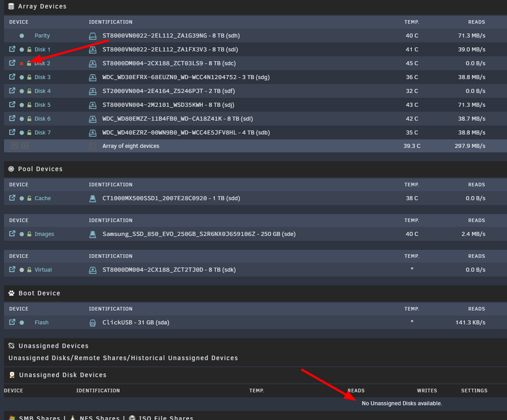Open Disk 4's share browse icon
507x420 pixels.
[12, 91]
